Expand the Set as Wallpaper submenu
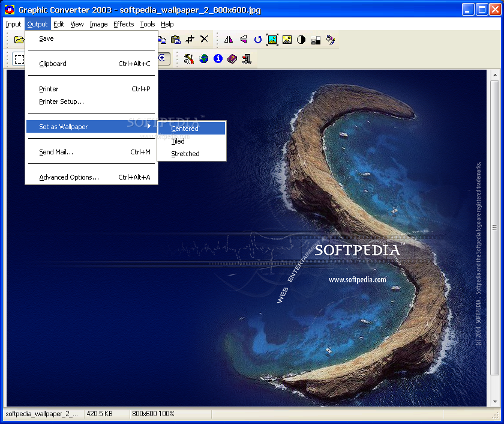 pyautogui.click(x=91, y=127)
